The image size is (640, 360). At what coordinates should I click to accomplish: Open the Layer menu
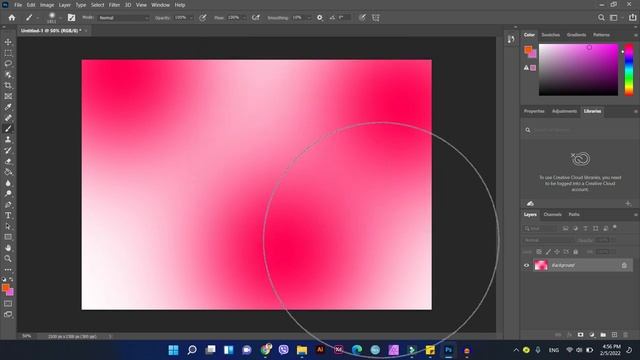64,5
